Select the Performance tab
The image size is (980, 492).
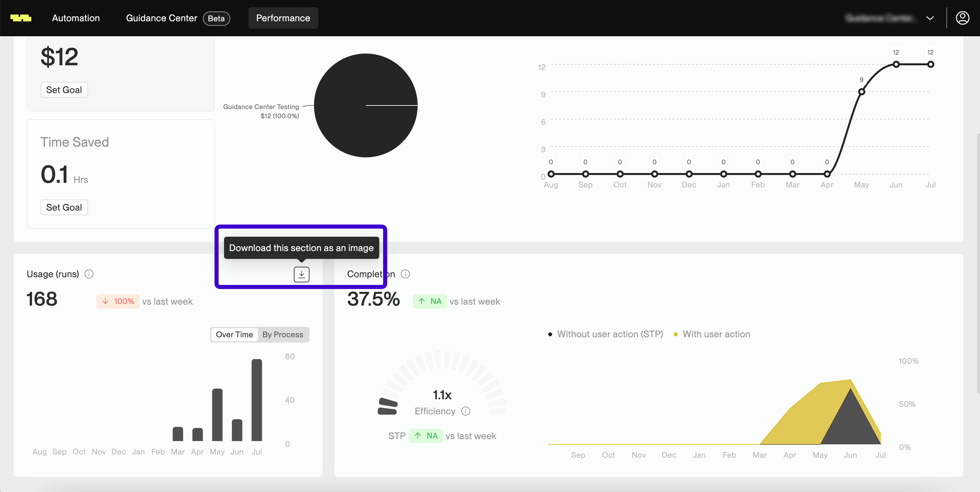click(x=283, y=18)
